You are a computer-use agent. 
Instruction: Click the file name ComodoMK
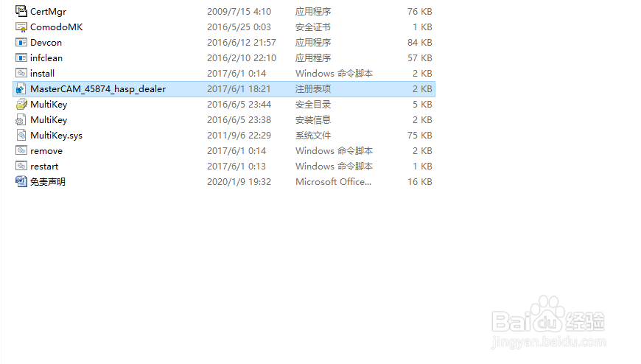point(57,27)
